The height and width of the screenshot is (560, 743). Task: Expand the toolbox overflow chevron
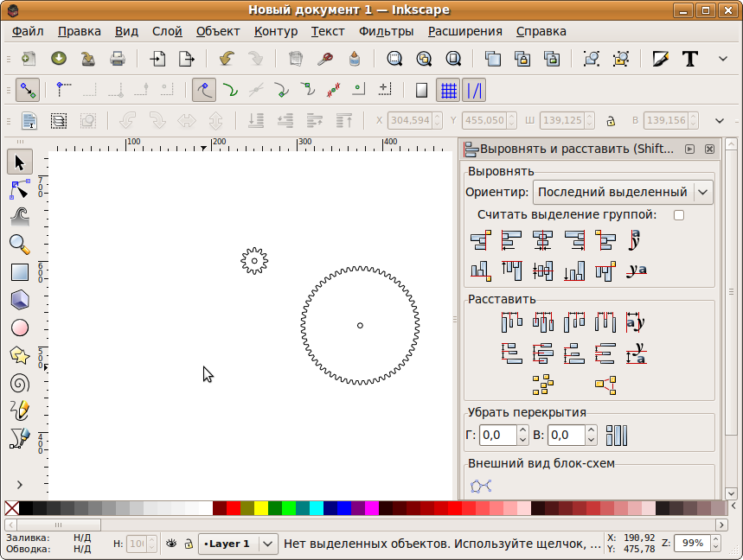19,485
